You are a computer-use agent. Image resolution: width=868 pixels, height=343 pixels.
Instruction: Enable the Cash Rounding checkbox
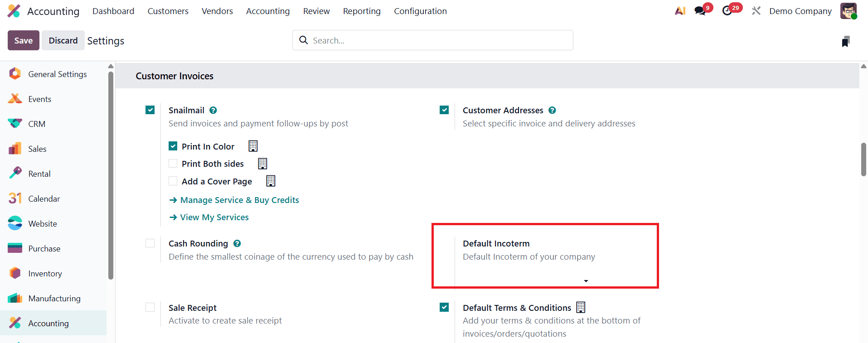(x=150, y=243)
